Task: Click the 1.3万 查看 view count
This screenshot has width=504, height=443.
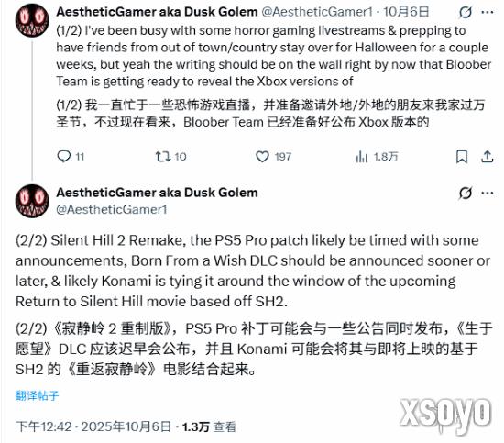Action: pyautogui.click(x=209, y=426)
